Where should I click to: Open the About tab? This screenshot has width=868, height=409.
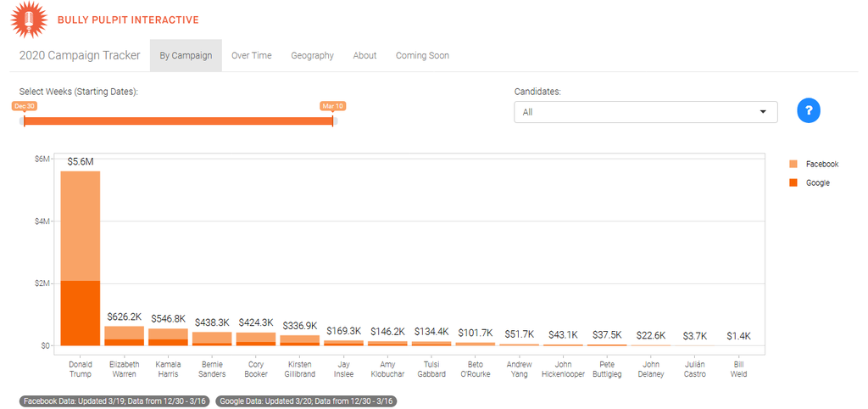point(364,56)
